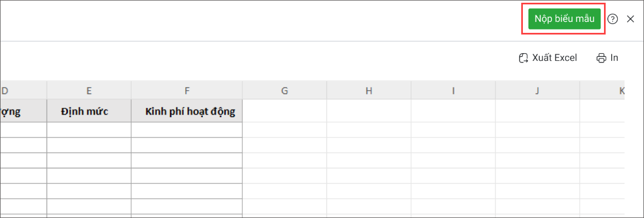Open the help question mark icon

(612, 19)
